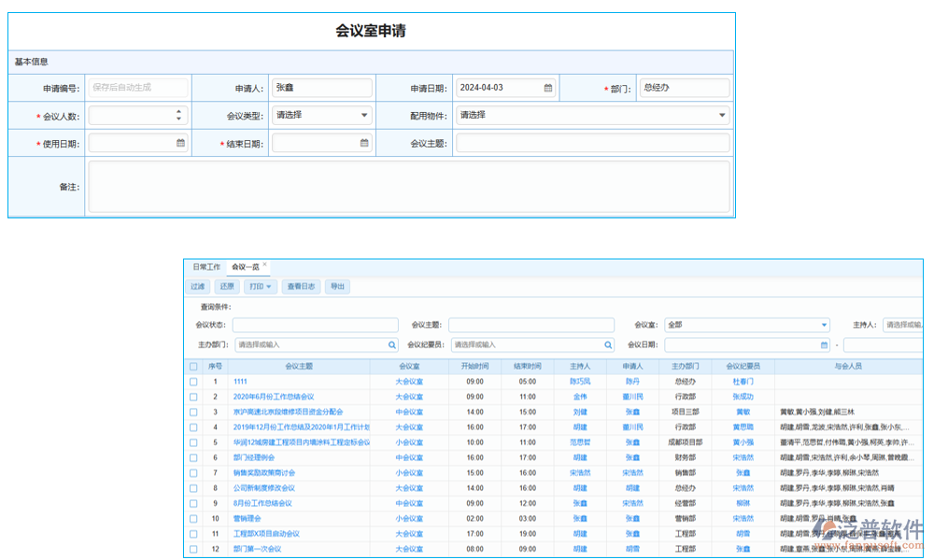Click the 导出 export button

click(x=337, y=287)
